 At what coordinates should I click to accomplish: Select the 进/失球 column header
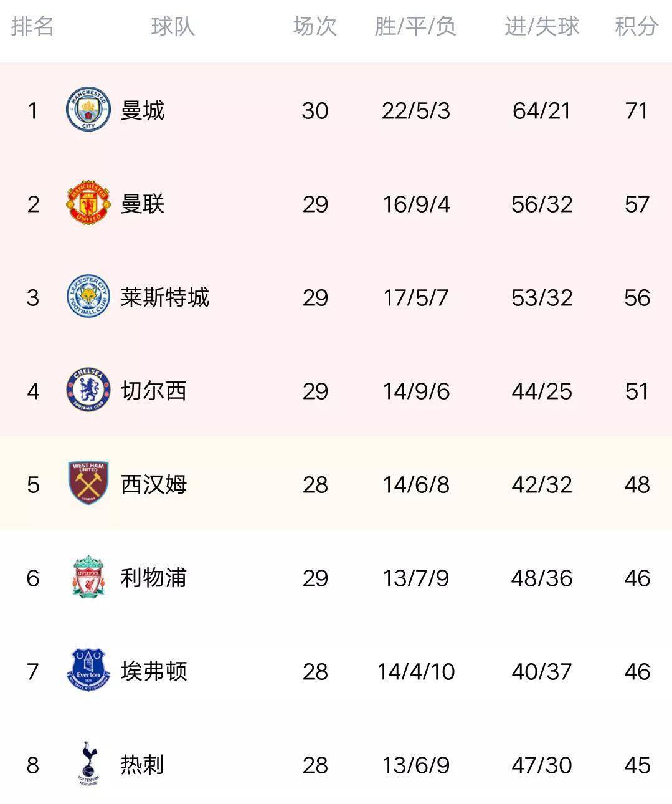pos(542,26)
